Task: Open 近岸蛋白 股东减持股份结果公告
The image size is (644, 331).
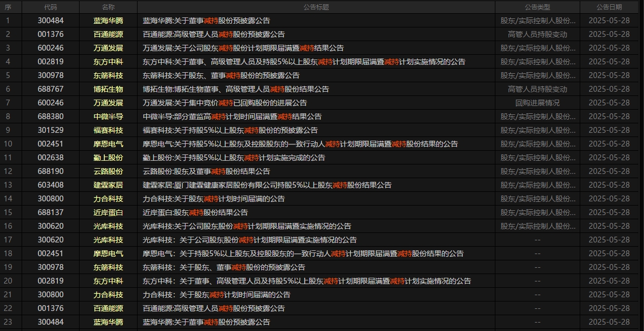Action: (195, 212)
